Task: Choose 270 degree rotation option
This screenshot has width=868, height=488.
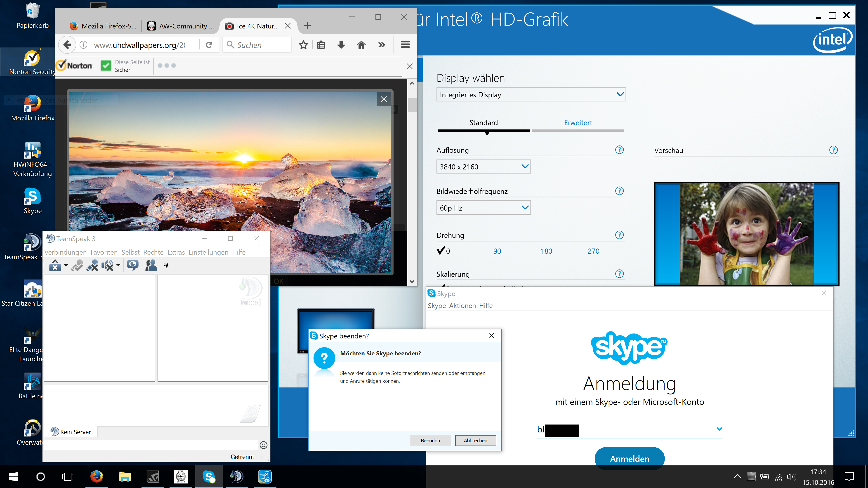Action: (x=593, y=251)
